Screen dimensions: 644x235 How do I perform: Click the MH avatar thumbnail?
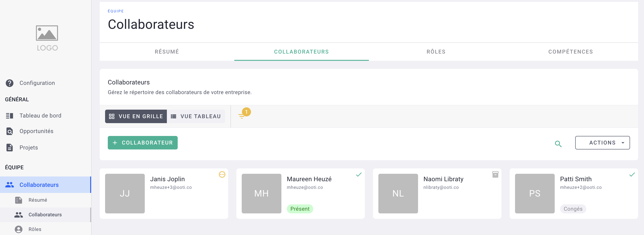(261, 194)
